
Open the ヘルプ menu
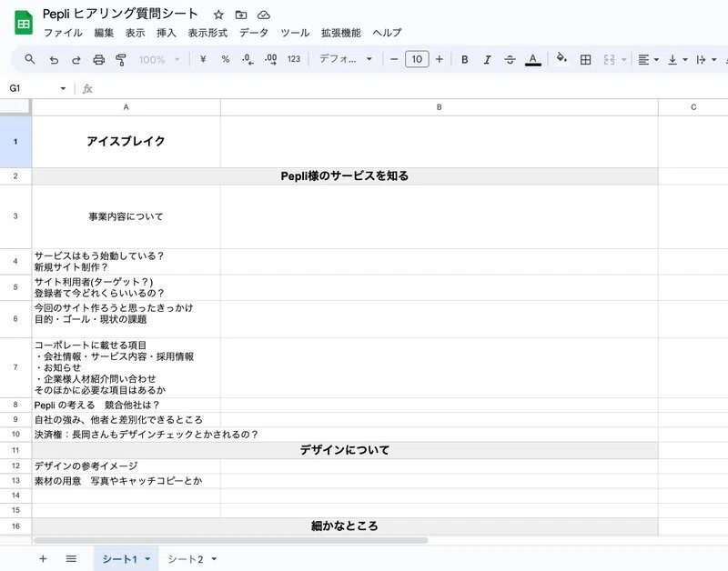click(387, 33)
